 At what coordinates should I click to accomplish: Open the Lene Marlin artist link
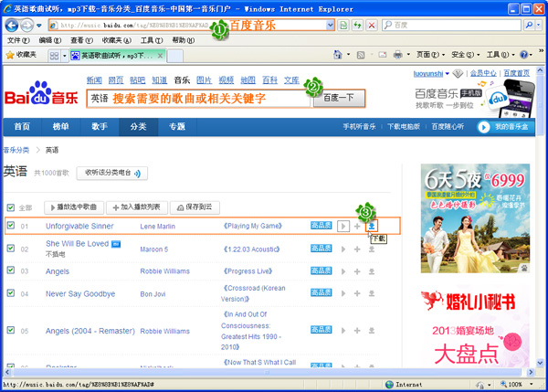158,227
